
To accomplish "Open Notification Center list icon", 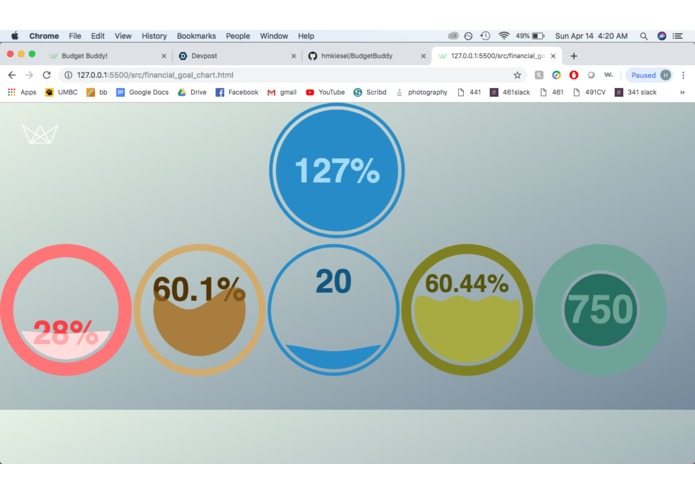I will (678, 36).
